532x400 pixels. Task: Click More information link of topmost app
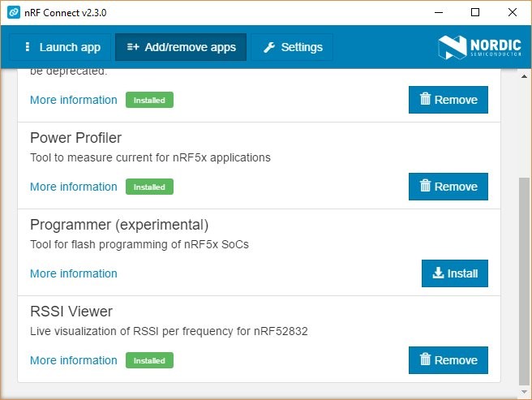[x=74, y=100]
